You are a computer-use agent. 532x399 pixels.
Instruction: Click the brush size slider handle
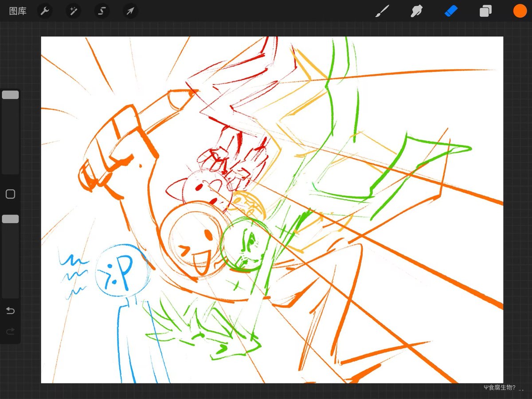coord(10,95)
